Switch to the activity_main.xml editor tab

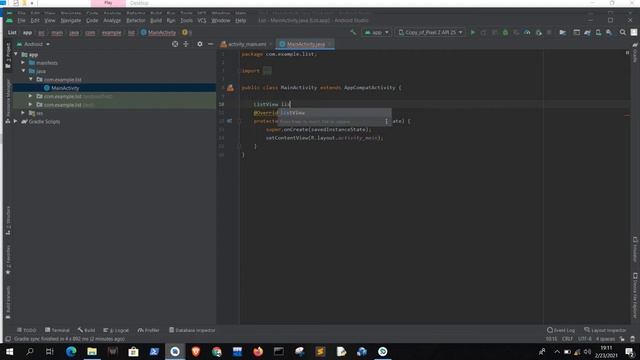point(247,44)
